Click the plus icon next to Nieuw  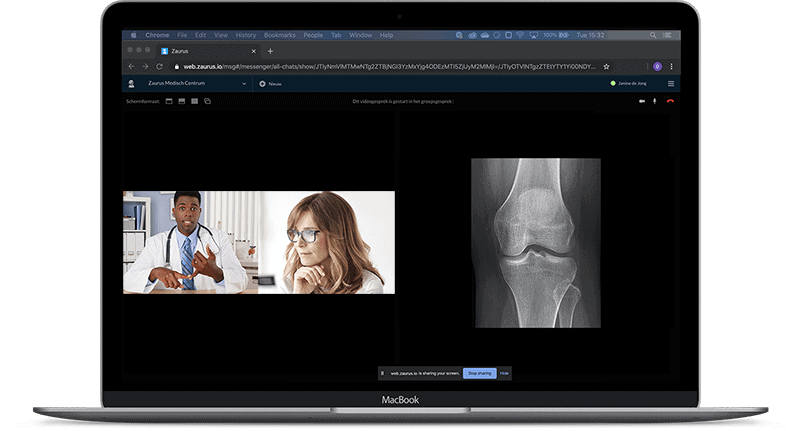pos(262,84)
